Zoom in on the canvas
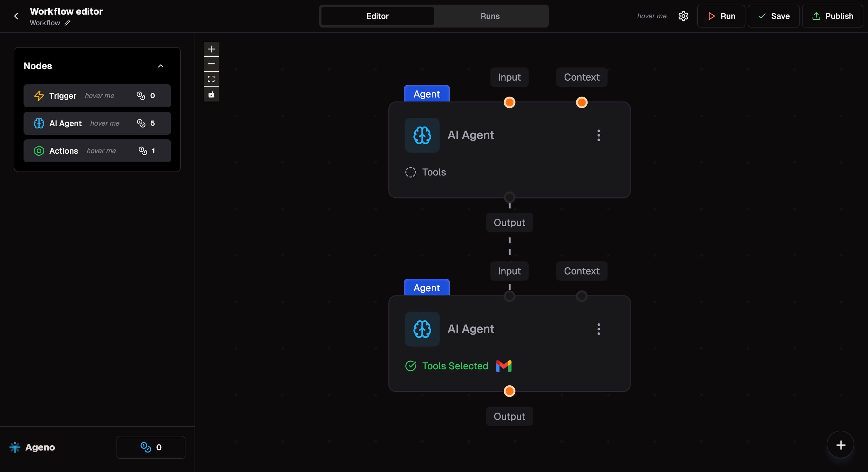 point(211,49)
